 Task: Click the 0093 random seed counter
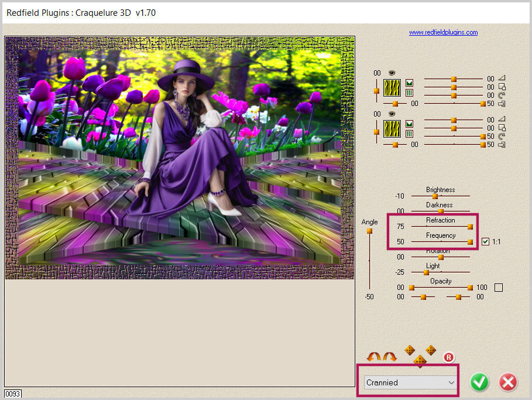point(13,394)
